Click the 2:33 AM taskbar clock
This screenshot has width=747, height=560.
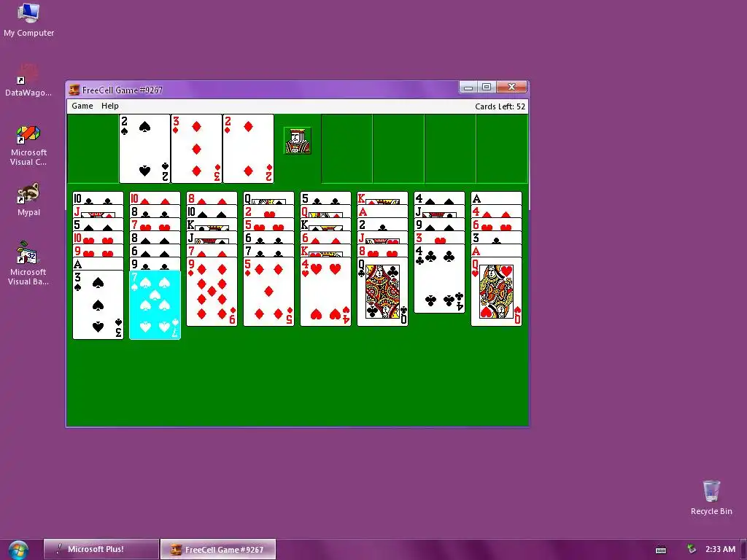720,549
